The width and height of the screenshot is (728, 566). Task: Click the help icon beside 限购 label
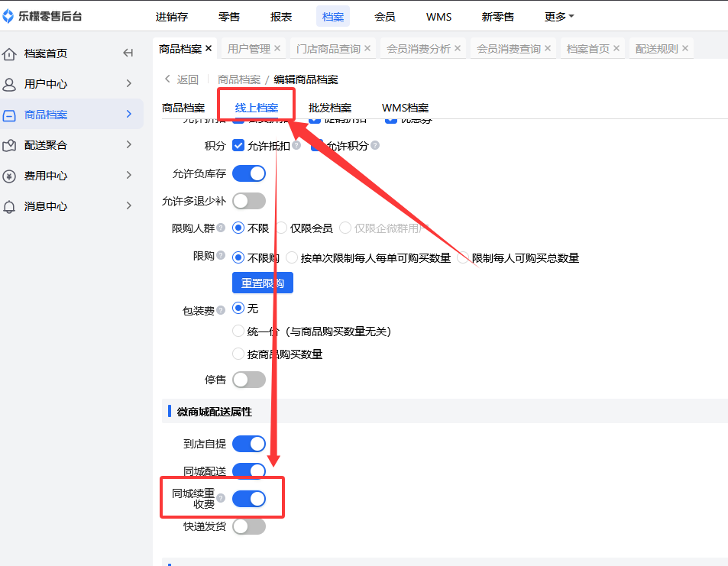tap(221, 255)
